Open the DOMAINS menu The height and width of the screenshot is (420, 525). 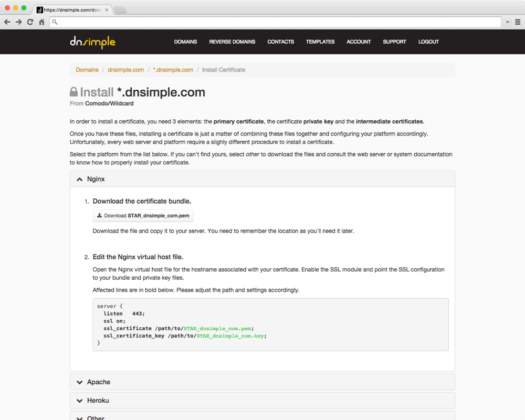[185, 42]
